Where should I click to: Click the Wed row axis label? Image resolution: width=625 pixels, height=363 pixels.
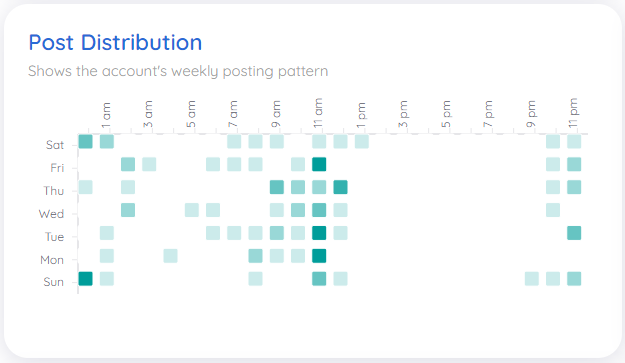coord(51,214)
